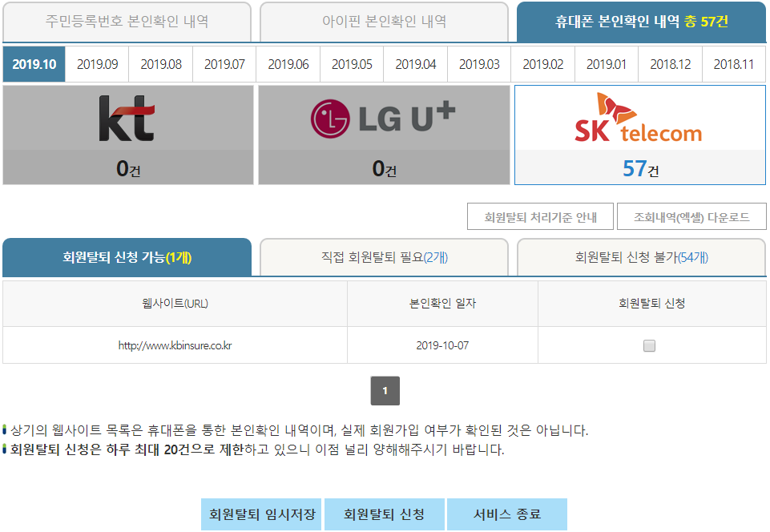This screenshot has width=770, height=532.
Task: Open the 아이핀 본인확인 내역 tab
Action: [x=384, y=22]
